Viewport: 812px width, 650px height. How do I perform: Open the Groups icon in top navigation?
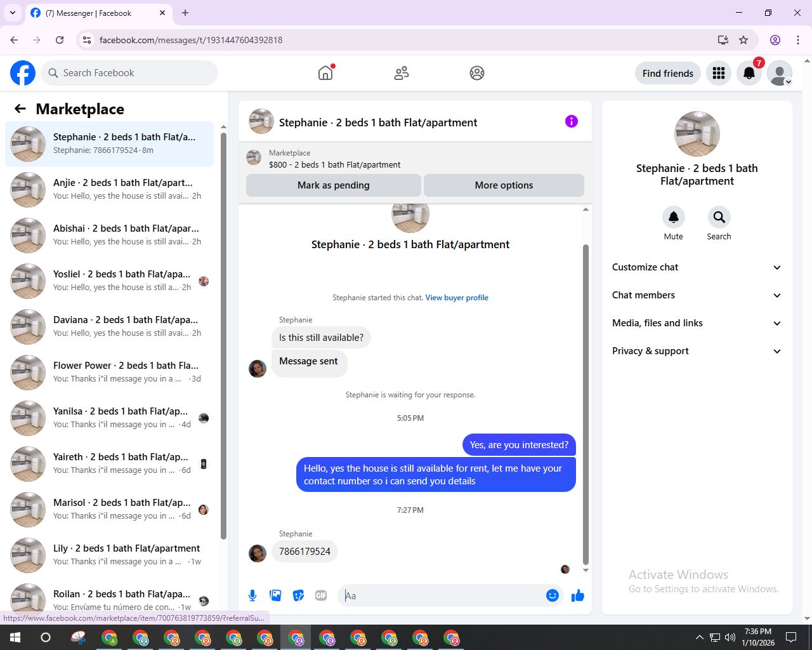477,73
